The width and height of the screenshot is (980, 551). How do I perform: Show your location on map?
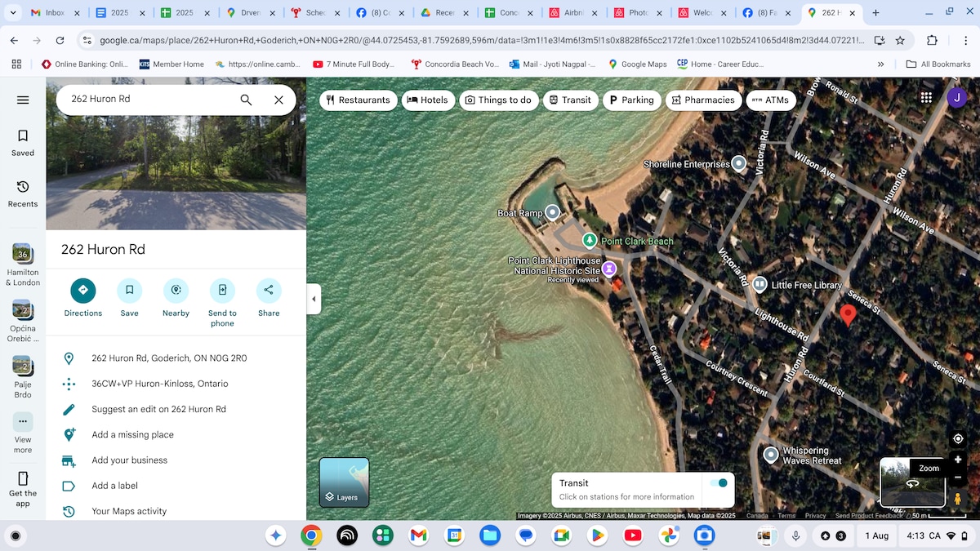click(958, 438)
